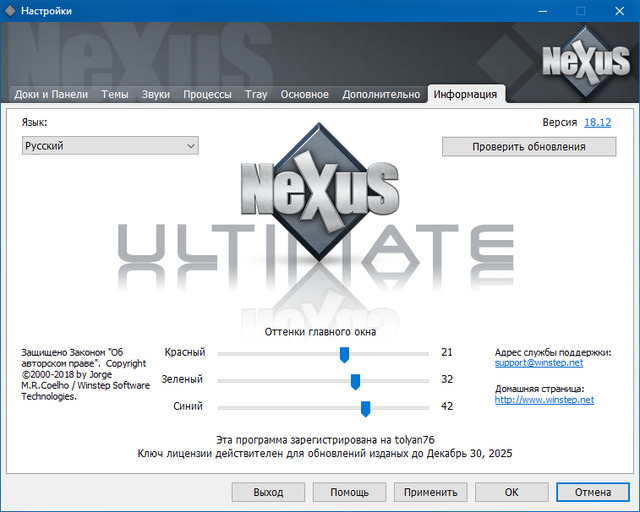Click the Зеленый slider handle

pyautogui.click(x=355, y=380)
